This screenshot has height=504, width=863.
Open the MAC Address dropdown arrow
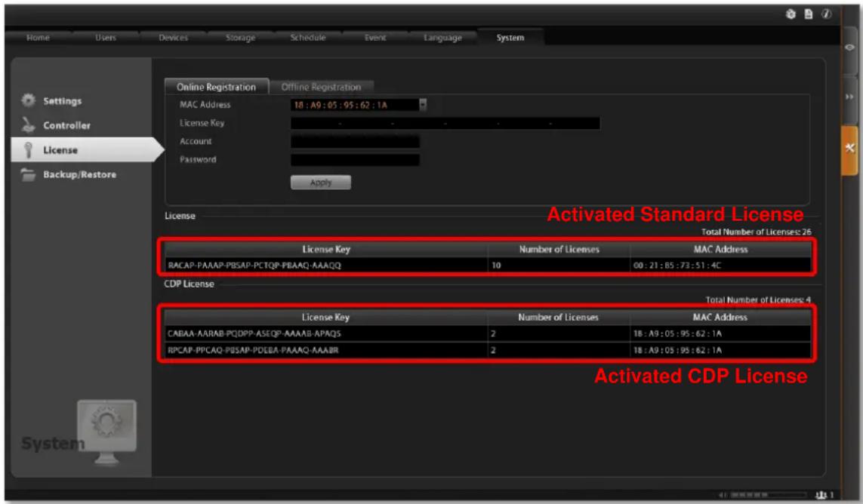[x=423, y=105]
